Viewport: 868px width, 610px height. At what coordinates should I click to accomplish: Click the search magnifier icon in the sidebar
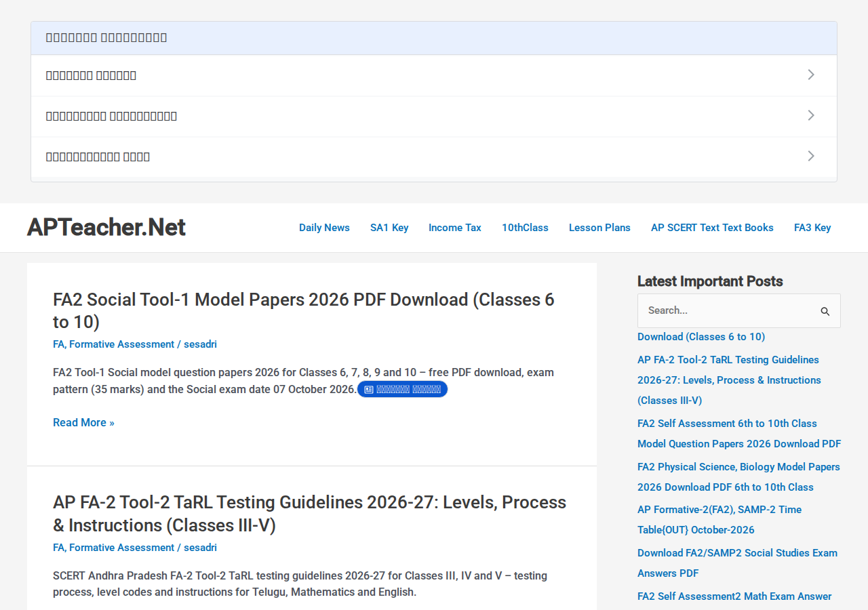825,311
